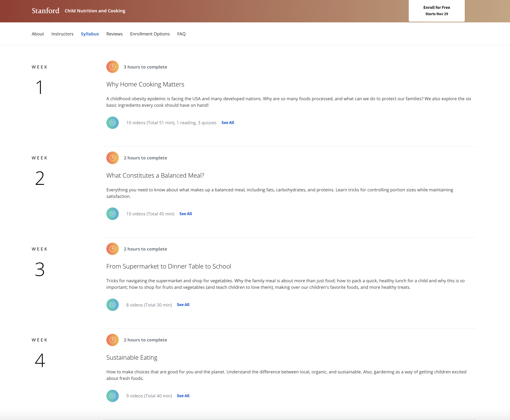Click the Week 2 clock icon
The image size is (510, 420).
pyautogui.click(x=112, y=158)
